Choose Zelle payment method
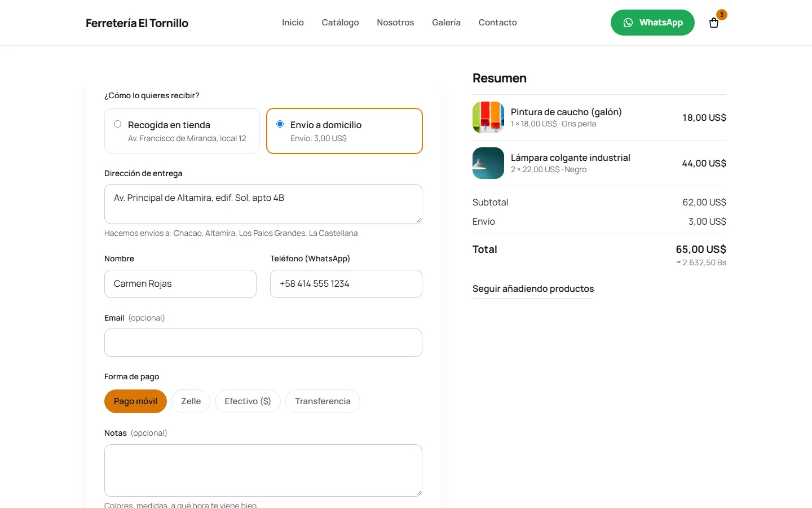Screen dimensions: 812x508 pos(191,401)
